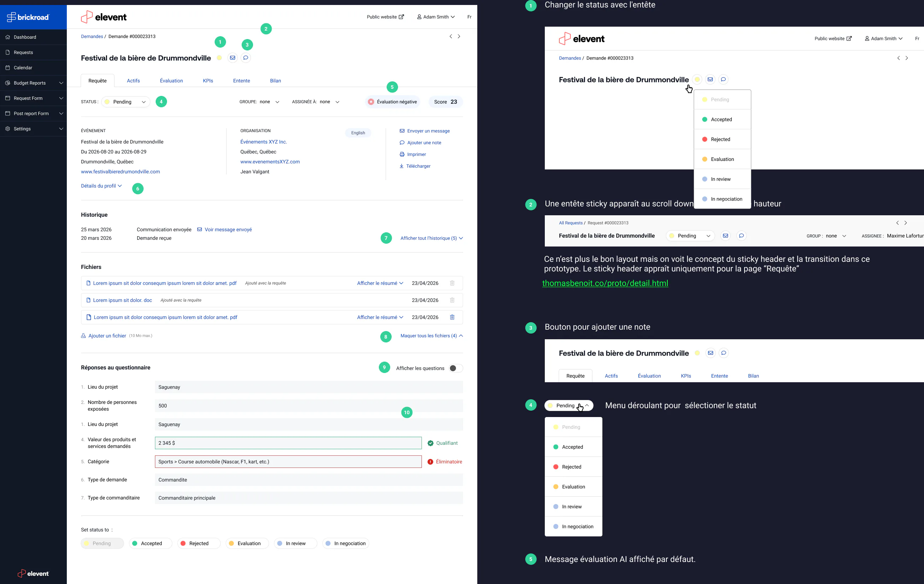Choose Rejected in section 4 dropdown menu
This screenshot has height=584, width=924.
tap(573, 467)
